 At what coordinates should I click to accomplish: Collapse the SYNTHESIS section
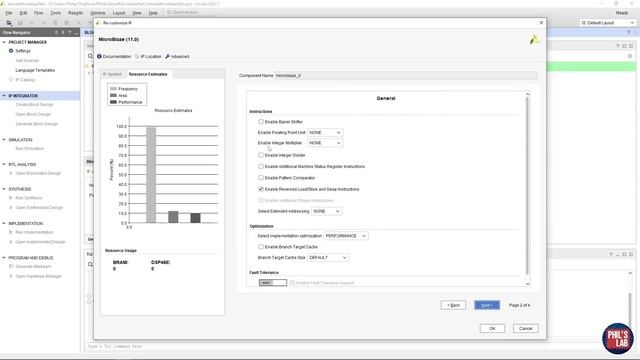click(x=4, y=189)
